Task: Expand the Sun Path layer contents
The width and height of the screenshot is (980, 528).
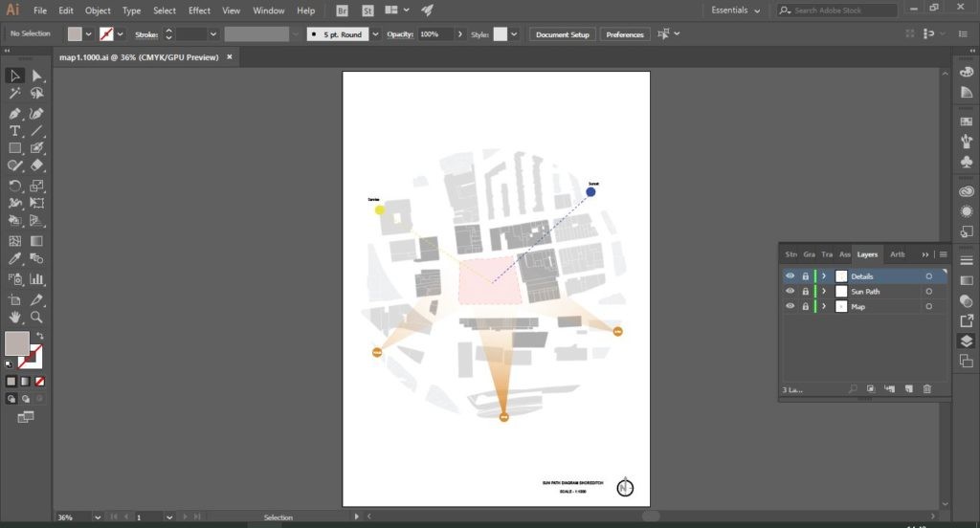Action: pos(824,291)
